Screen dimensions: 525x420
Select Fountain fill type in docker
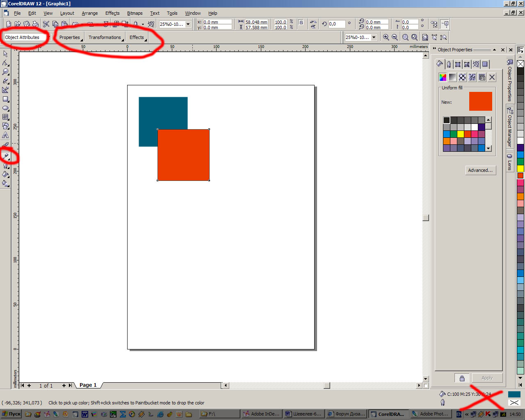(452, 77)
